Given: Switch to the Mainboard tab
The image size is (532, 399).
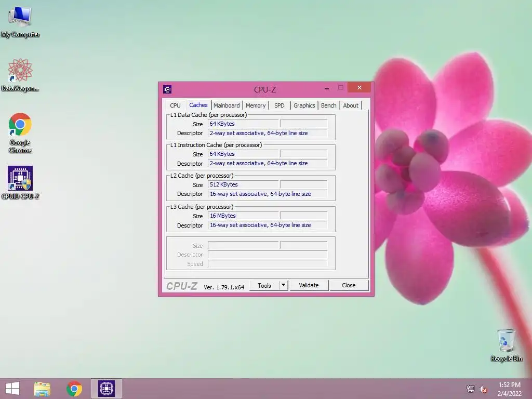Looking at the screenshot, I should coord(227,105).
